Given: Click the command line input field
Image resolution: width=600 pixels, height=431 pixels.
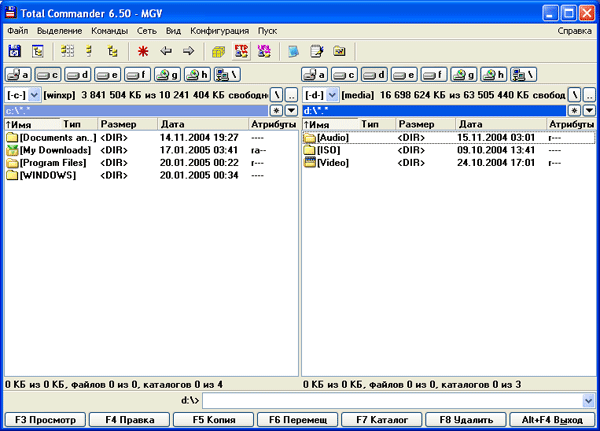Looking at the screenshot, I should click(x=392, y=401).
